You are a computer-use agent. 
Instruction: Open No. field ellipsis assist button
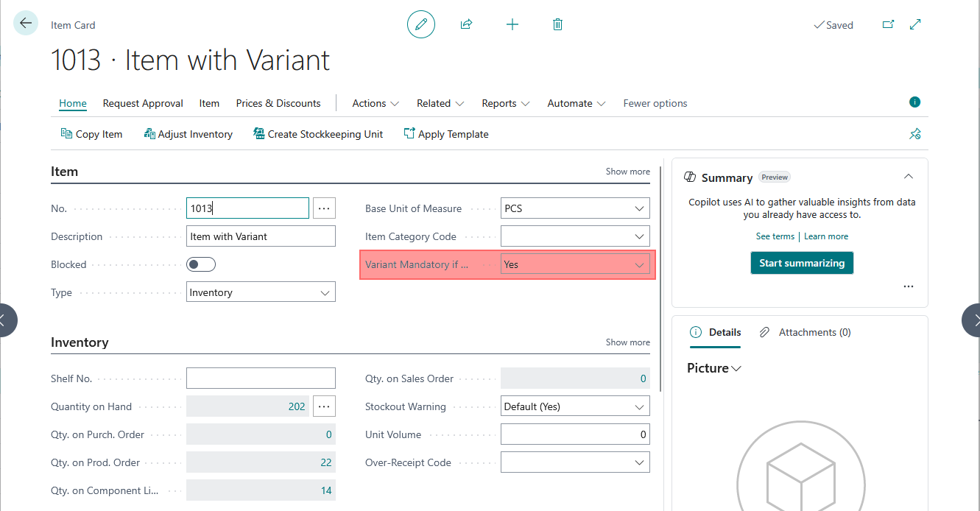[x=324, y=208]
